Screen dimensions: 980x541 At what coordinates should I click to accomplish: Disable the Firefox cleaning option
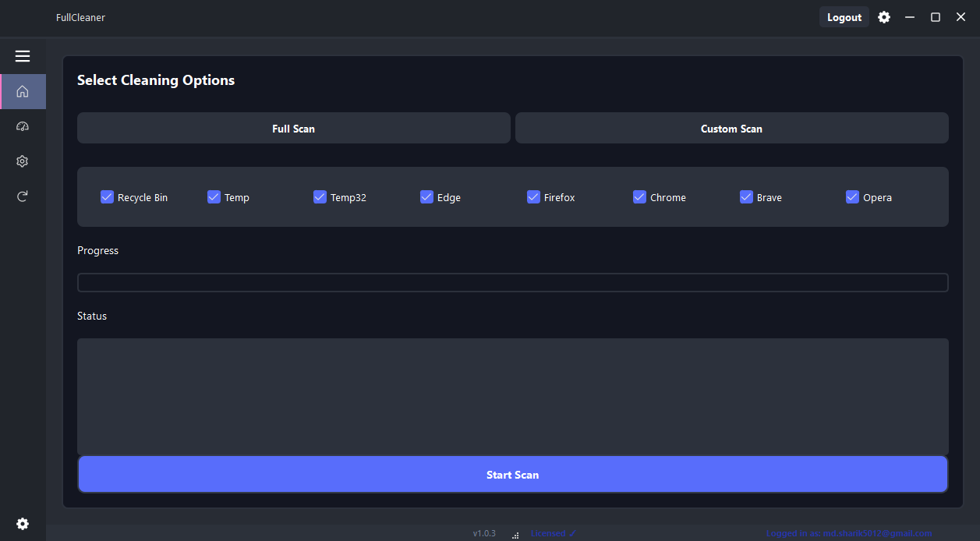tap(533, 197)
